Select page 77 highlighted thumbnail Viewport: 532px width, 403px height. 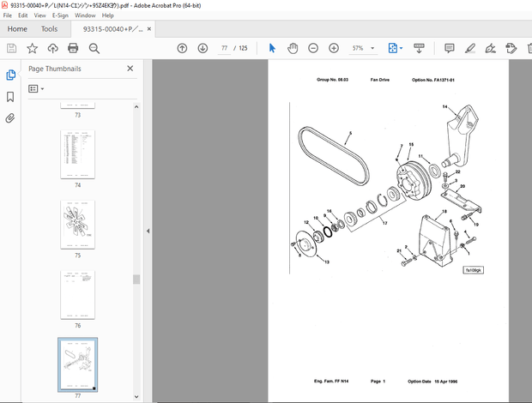[x=78, y=364]
